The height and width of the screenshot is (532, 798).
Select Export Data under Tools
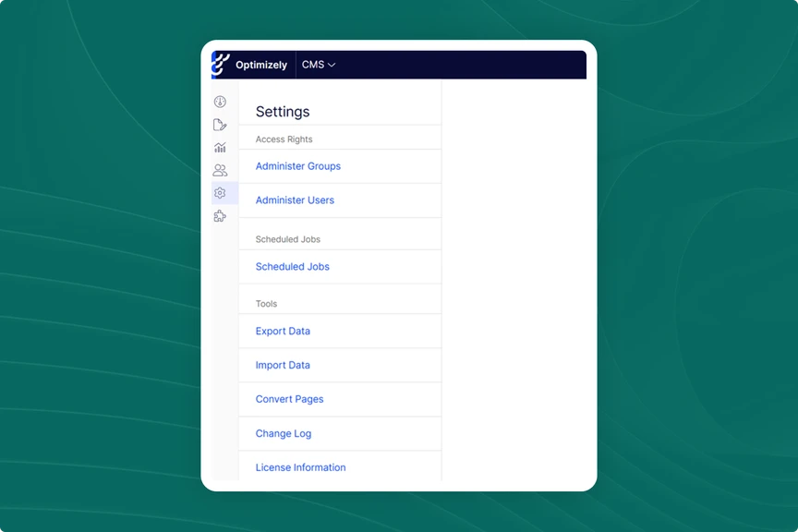pos(283,332)
